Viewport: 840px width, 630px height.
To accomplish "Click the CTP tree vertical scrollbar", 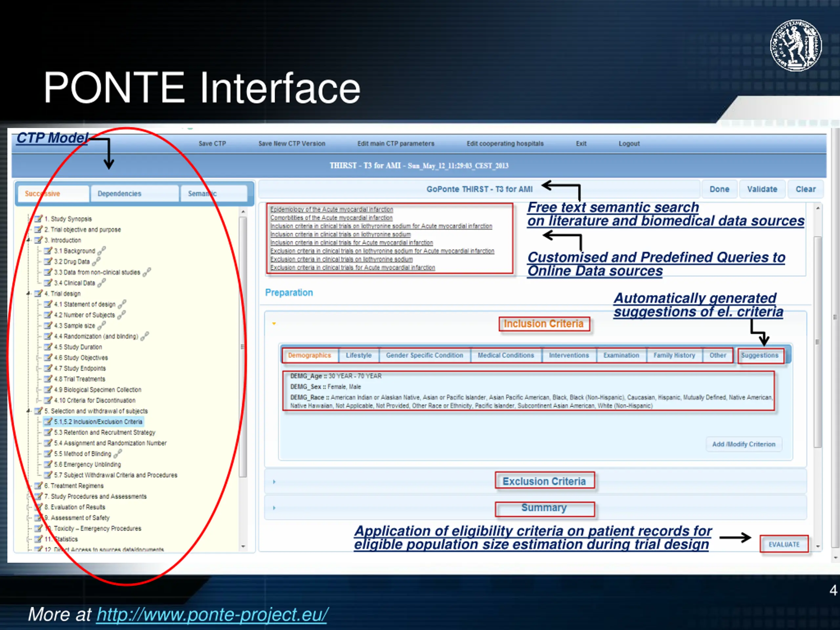I will point(243,347).
